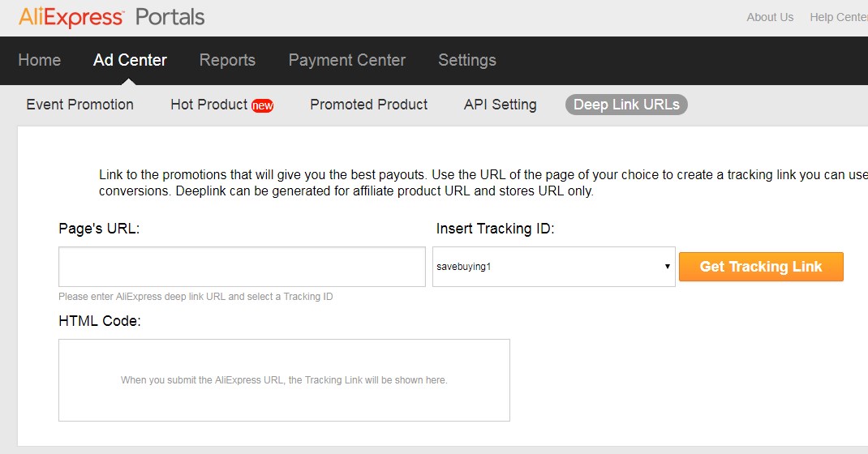Focus the Page's URL input field

242,267
